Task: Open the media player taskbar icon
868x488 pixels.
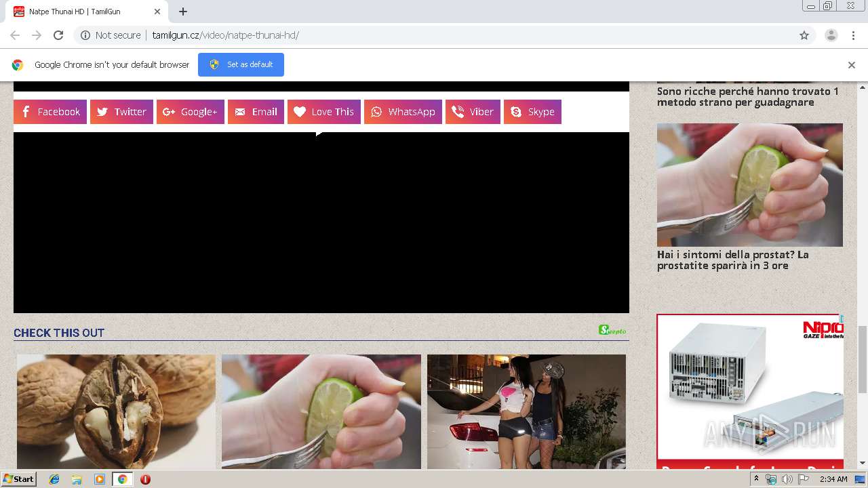Action: [100, 479]
